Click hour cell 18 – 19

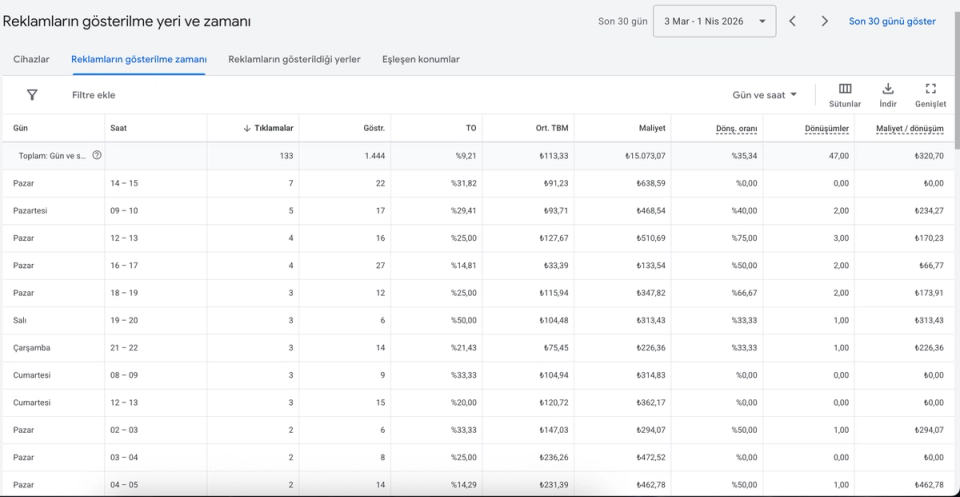pyautogui.click(x=124, y=293)
